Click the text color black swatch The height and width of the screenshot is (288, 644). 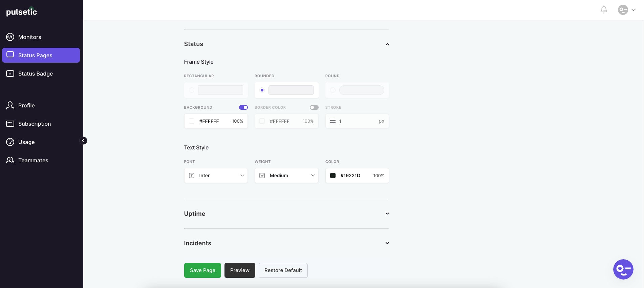333,176
